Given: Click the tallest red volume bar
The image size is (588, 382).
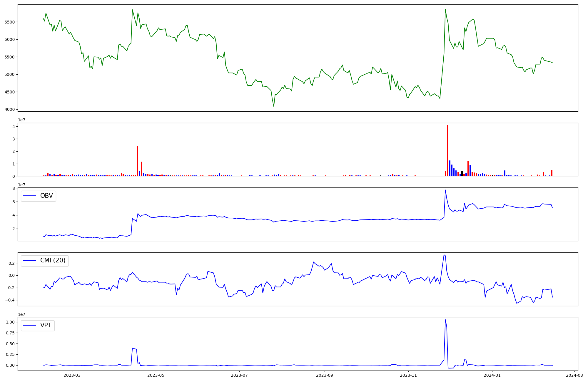Looking at the screenshot, I should click(x=448, y=150).
